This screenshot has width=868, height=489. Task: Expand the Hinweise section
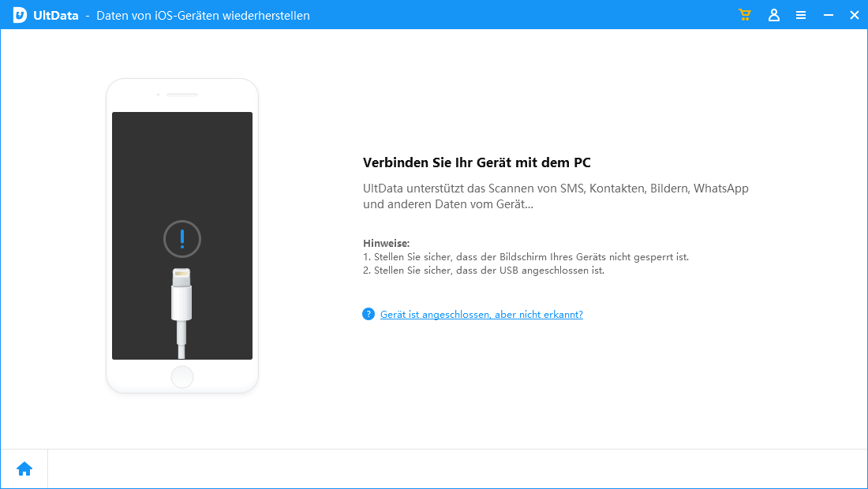pyautogui.click(x=387, y=239)
